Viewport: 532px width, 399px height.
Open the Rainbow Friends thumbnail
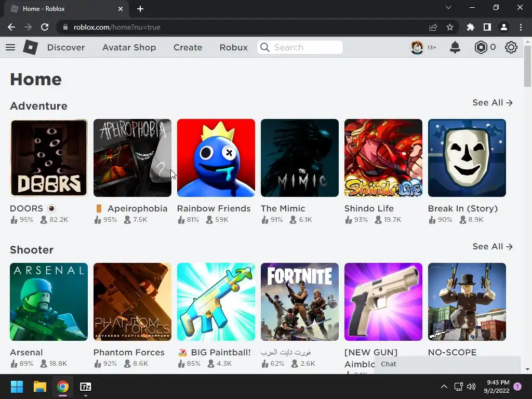tap(216, 158)
